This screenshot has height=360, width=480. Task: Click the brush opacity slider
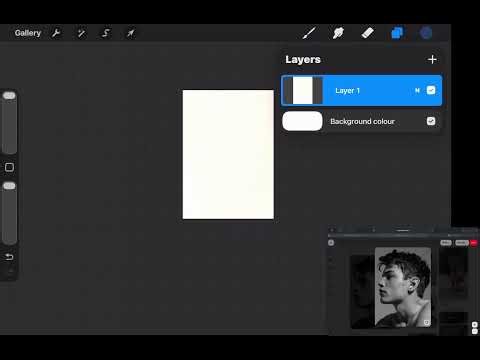pos(9,213)
